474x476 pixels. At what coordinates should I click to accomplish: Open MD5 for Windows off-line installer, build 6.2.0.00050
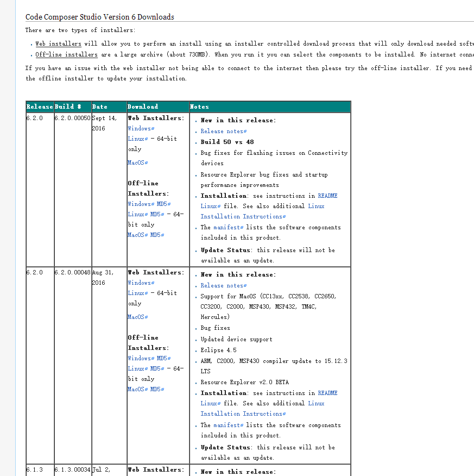click(163, 204)
